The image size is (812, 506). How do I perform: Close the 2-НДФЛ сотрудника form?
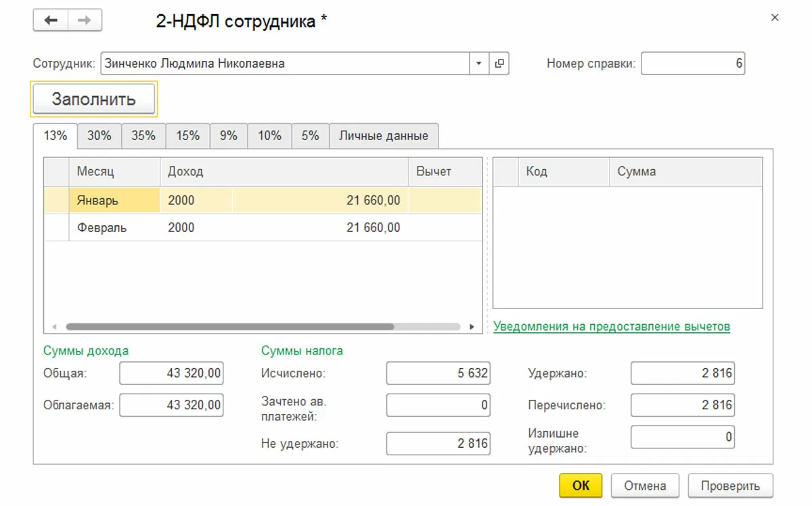point(775,18)
